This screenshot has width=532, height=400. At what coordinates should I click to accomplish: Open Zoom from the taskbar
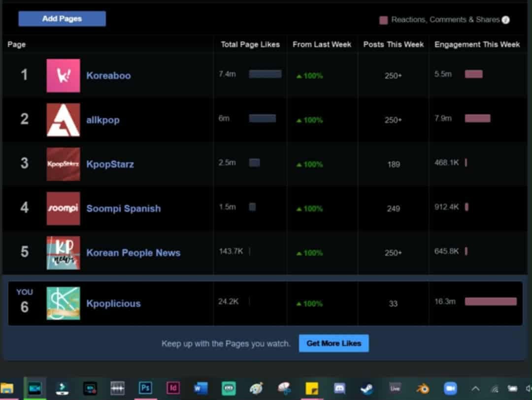pyautogui.click(x=450, y=389)
